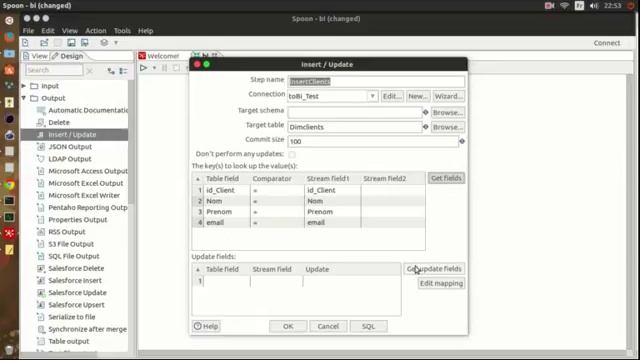The image size is (640, 360).
Task: Click the expand tree icon in Design panel
Action: pos(111,71)
